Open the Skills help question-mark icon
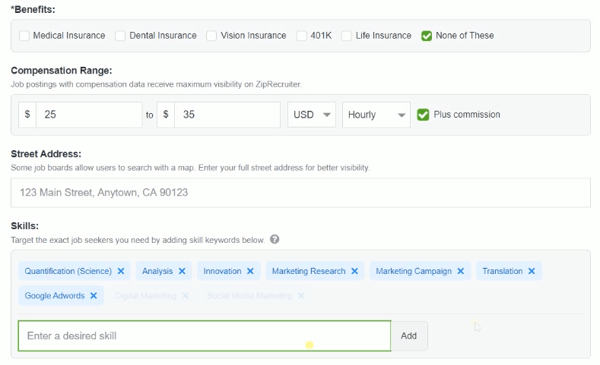The height and width of the screenshot is (365, 600). tap(274, 239)
